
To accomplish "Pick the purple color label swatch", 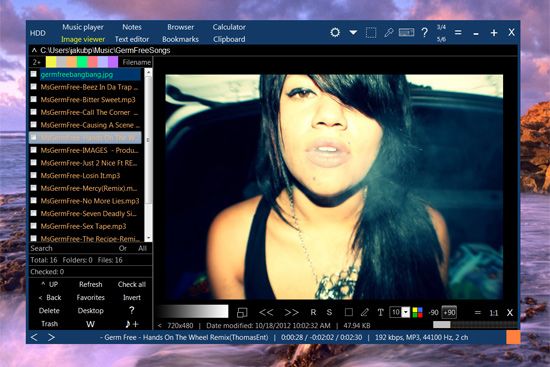I will tap(113, 62).
